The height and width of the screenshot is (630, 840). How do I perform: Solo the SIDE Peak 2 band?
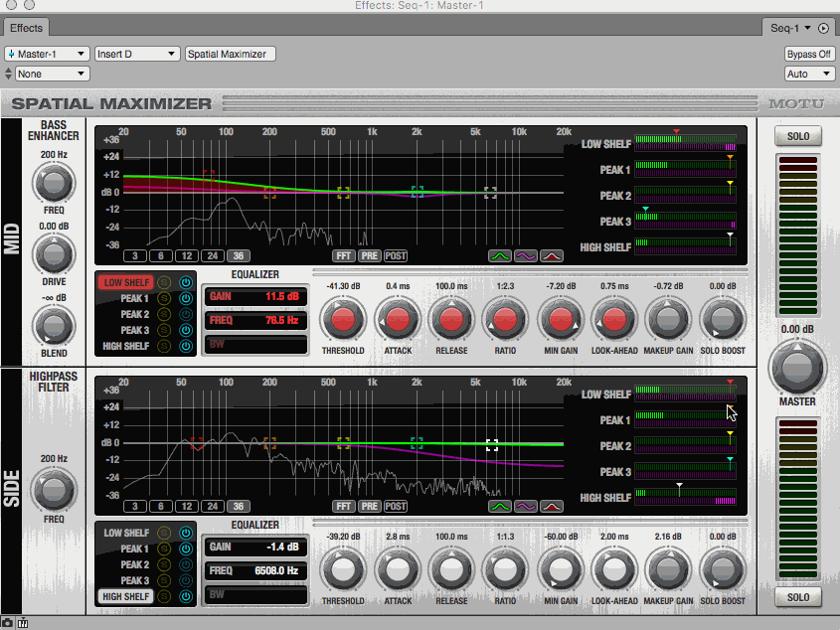(x=164, y=564)
